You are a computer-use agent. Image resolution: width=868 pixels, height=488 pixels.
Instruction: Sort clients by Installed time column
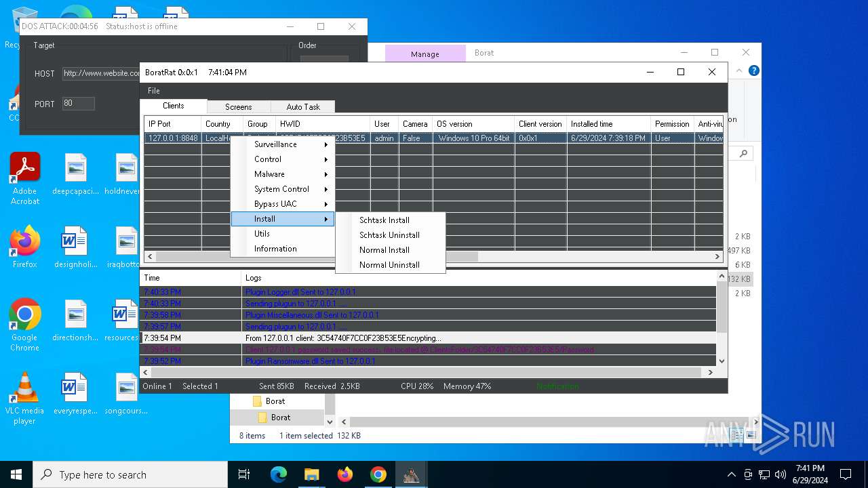pyautogui.click(x=608, y=124)
